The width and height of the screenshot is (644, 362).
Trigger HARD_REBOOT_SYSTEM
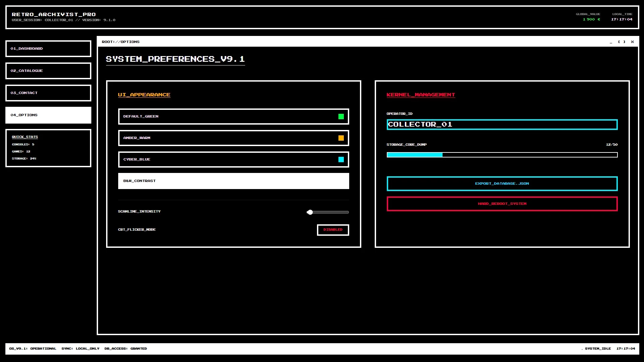(502, 203)
